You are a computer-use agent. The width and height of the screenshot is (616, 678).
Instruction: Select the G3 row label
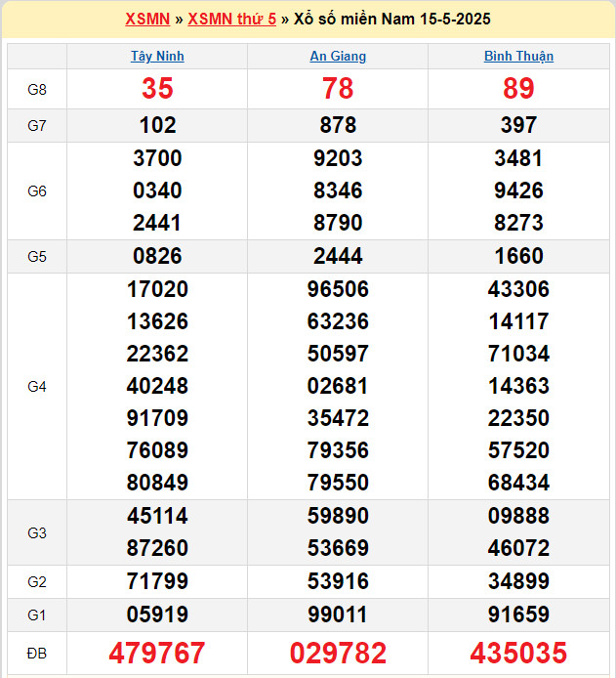[37, 533]
